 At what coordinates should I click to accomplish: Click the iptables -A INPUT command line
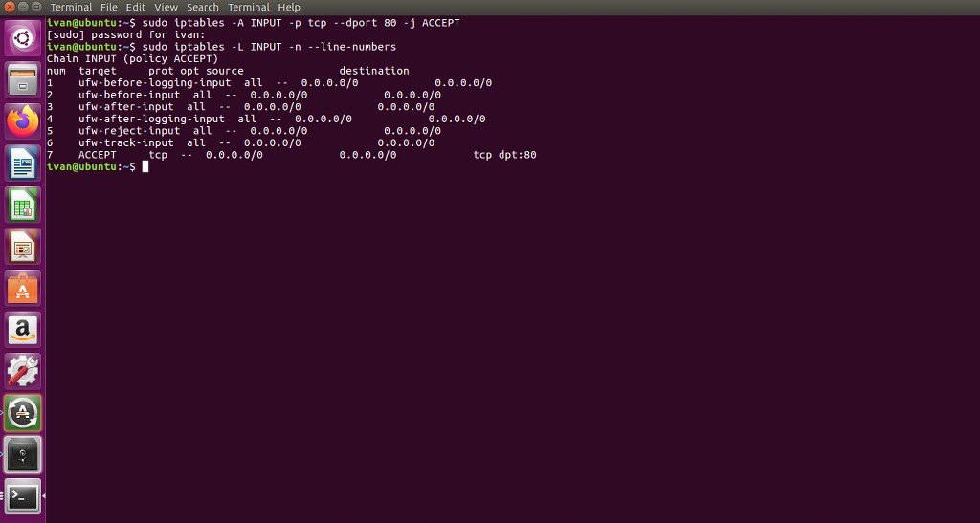253,22
